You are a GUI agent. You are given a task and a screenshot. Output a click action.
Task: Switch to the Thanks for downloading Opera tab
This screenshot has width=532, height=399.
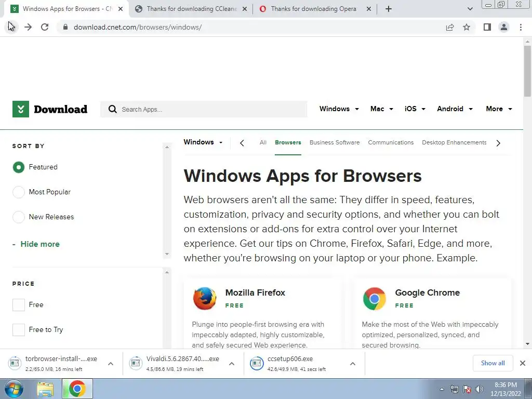[315, 9]
